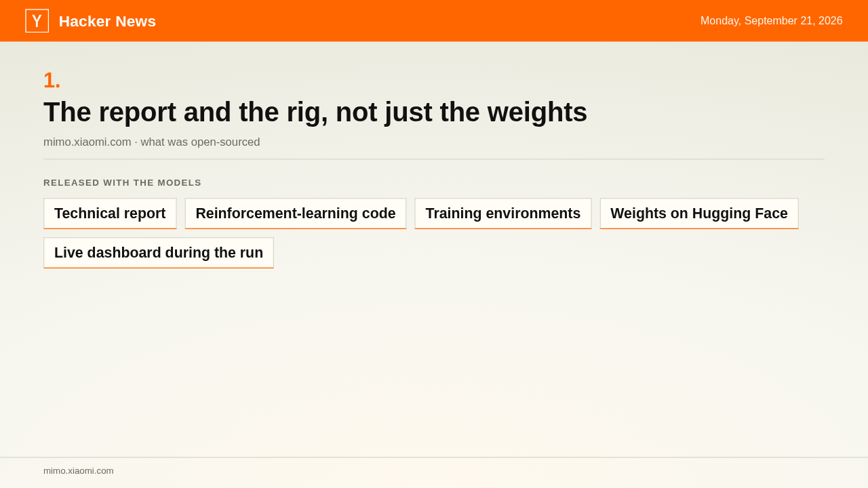Click the mimo.xiaomi.com subtitle under headline

click(87, 142)
